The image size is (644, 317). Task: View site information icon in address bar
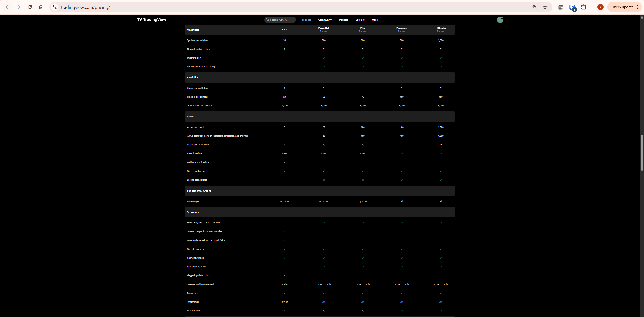click(55, 7)
